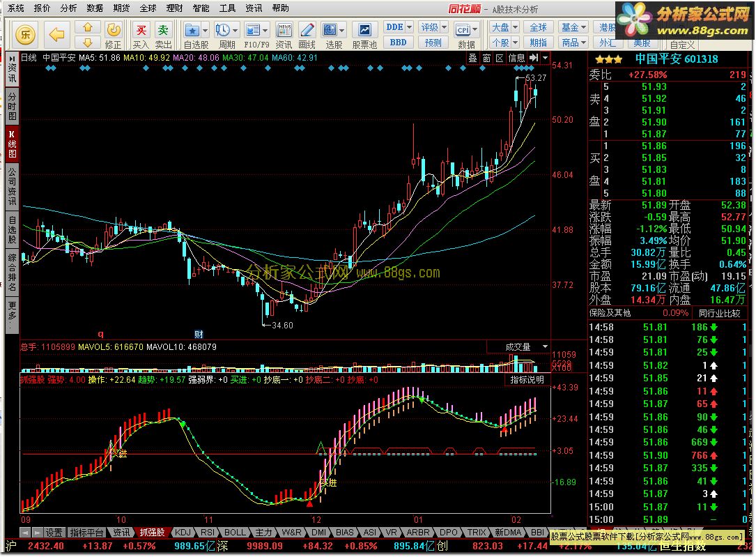Go back using the yellow left arrow
Screen dimensions: 756x557
(57, 34)
